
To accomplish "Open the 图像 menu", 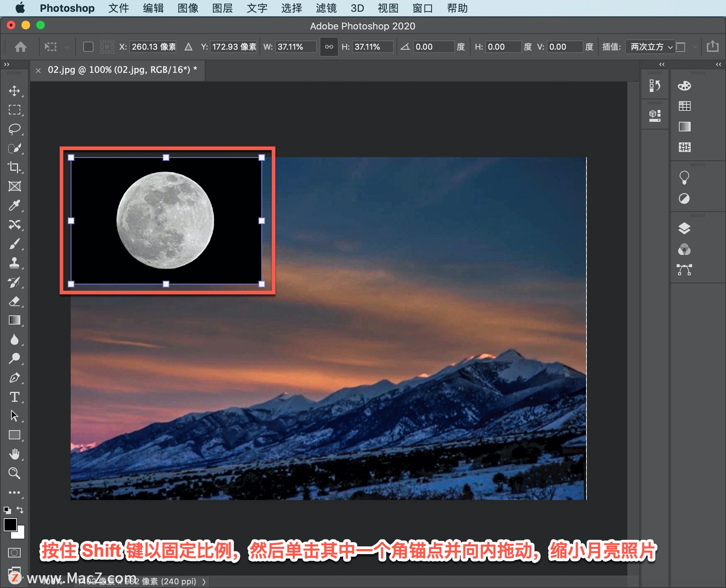I will point(188,8).
